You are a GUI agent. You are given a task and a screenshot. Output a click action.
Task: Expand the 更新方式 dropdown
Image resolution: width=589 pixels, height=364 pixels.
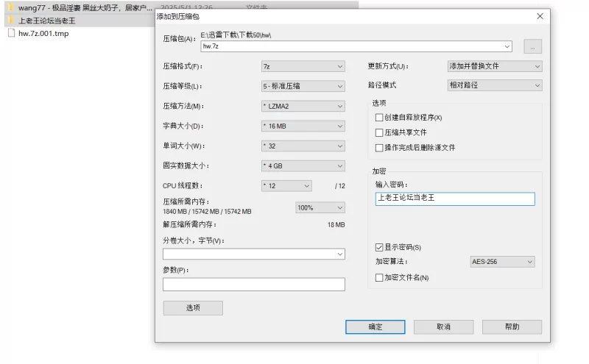coord(494,66)
